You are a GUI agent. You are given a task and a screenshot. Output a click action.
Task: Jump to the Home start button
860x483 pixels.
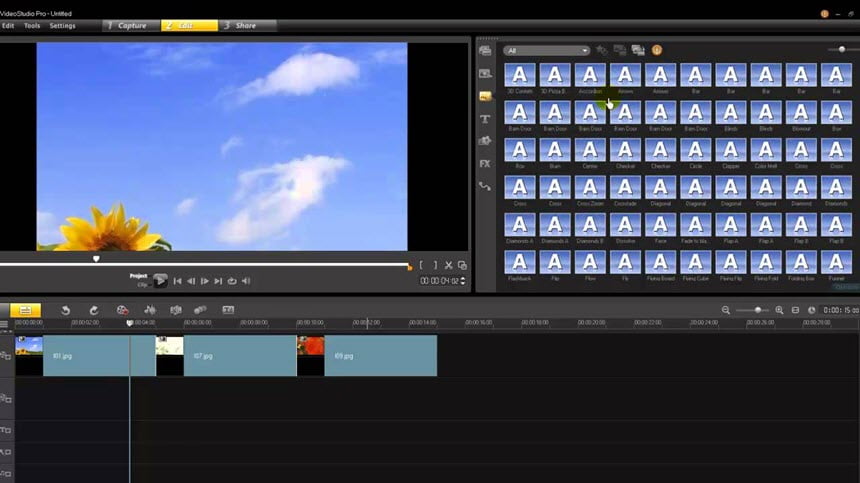[x=177, y=281]
